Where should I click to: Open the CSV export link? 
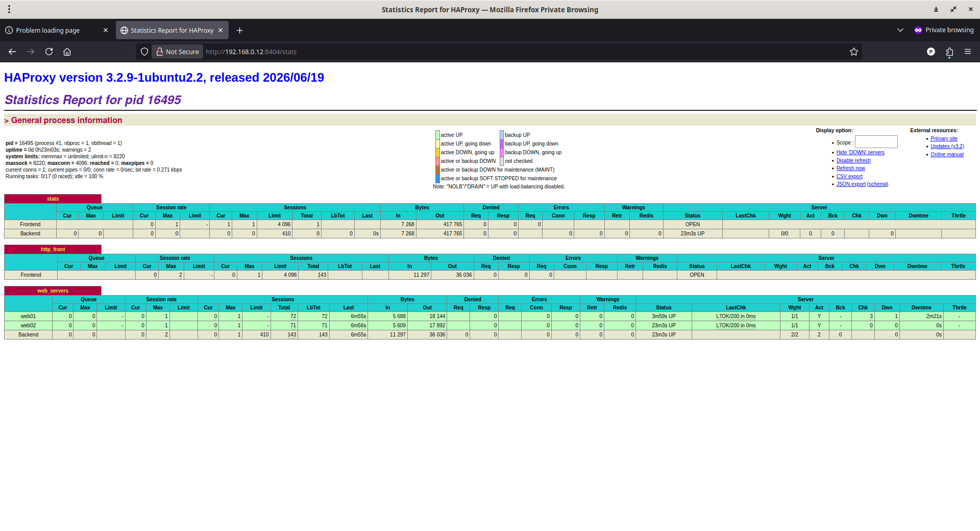(x=849, y=176)
